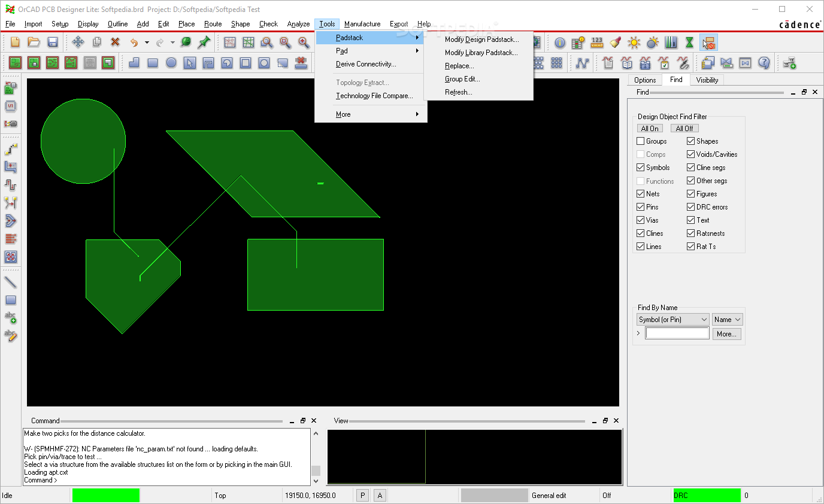
Task: Click the green pushpin icon
Action: (205, 42)
